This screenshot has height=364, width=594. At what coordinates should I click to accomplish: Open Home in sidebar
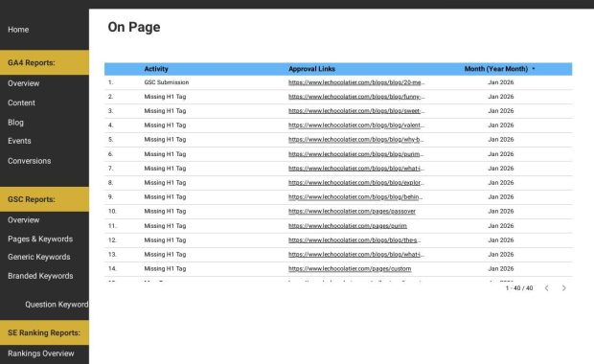[x=18, y=30]
